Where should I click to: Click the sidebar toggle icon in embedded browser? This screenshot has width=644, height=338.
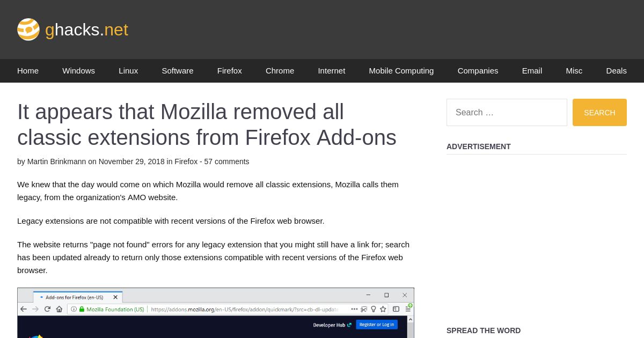click(x=396, y=309)
